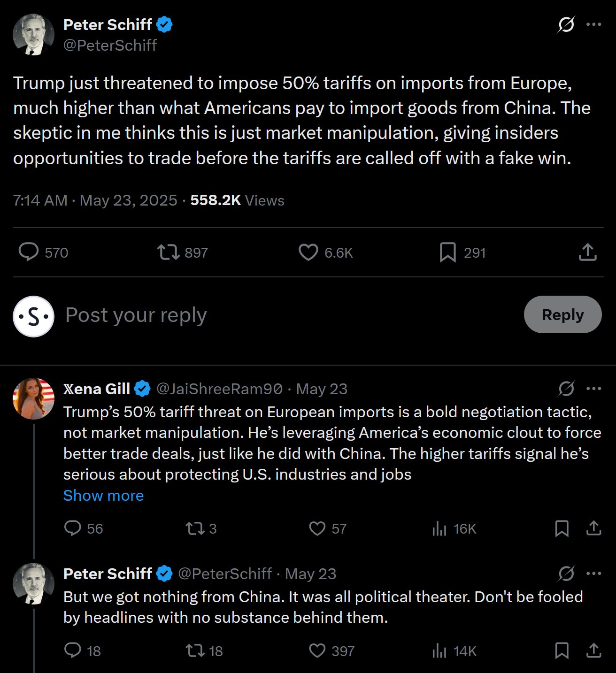Screen dimensions: 616x673
Task: Open the more options menu on main post
Action: pyautogui.click(x=594, y=24)
